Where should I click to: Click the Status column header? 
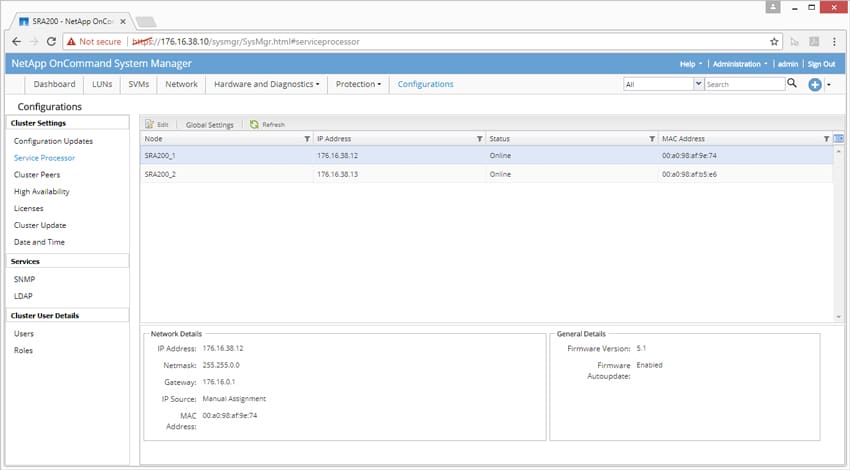571,139
